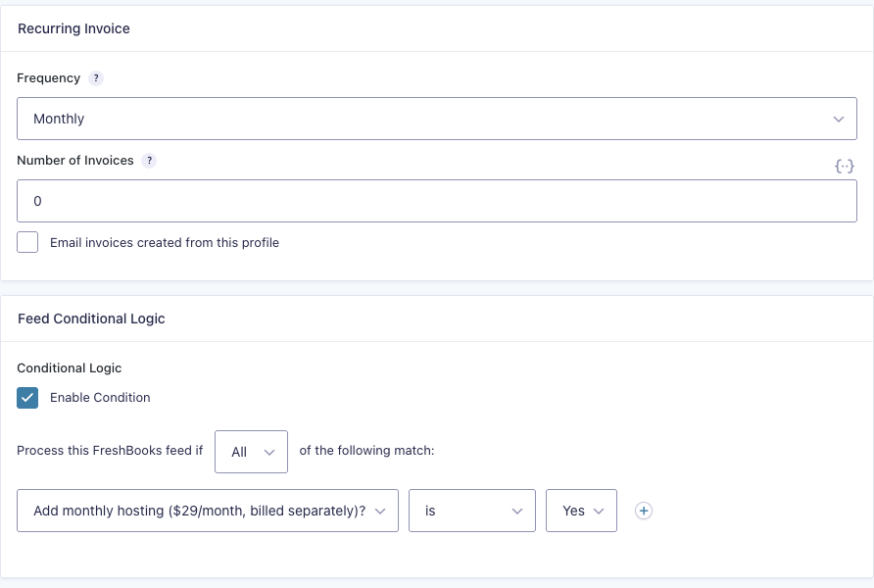The height and width of the screenshot is (588, 874).
Task: Check Email invoices created from this profile
Action: pyautogui.click(x=27, y=242)
